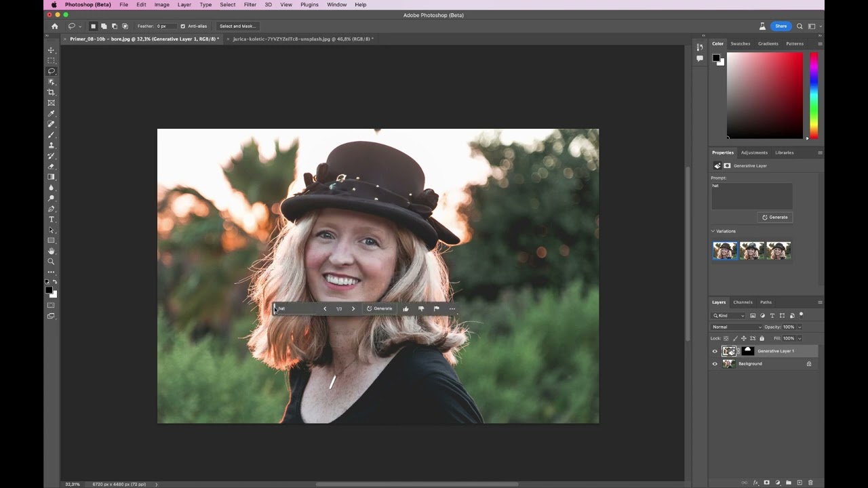Screen dimensions: 868x488
Task: Open the Filter menu
Action: [x=250, y=5]
